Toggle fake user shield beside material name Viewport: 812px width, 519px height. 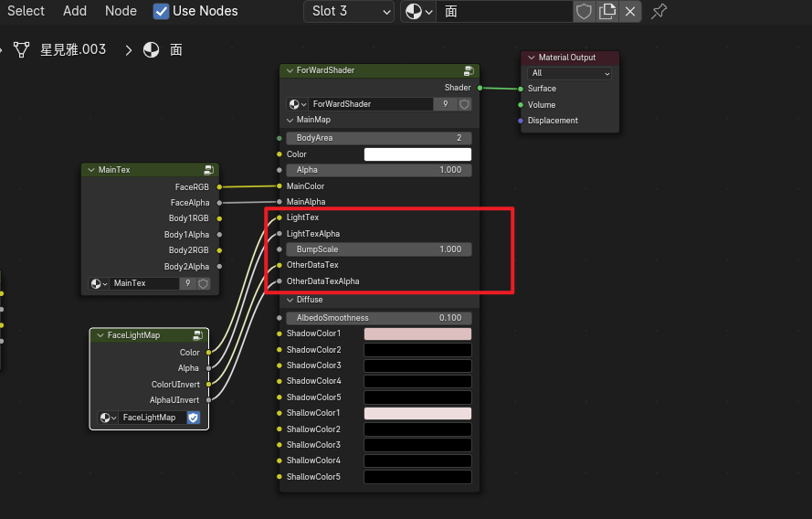coord(584,11)
